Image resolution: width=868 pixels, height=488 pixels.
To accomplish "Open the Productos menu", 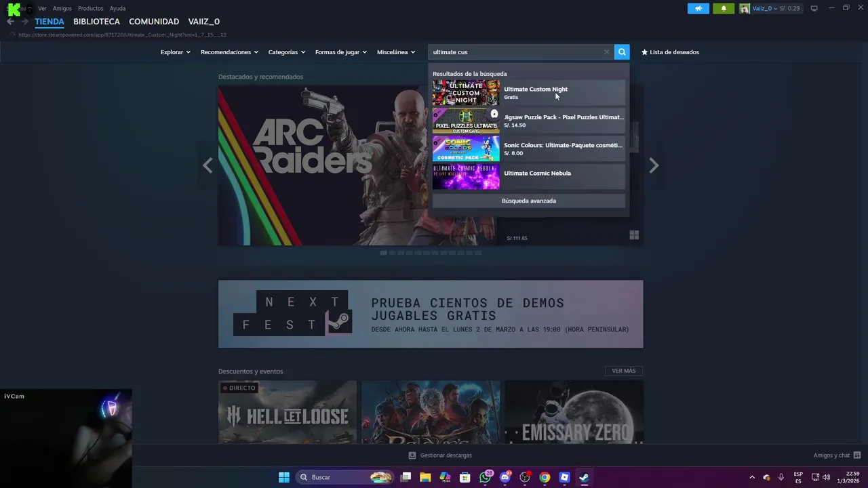I will click(91, 8).
